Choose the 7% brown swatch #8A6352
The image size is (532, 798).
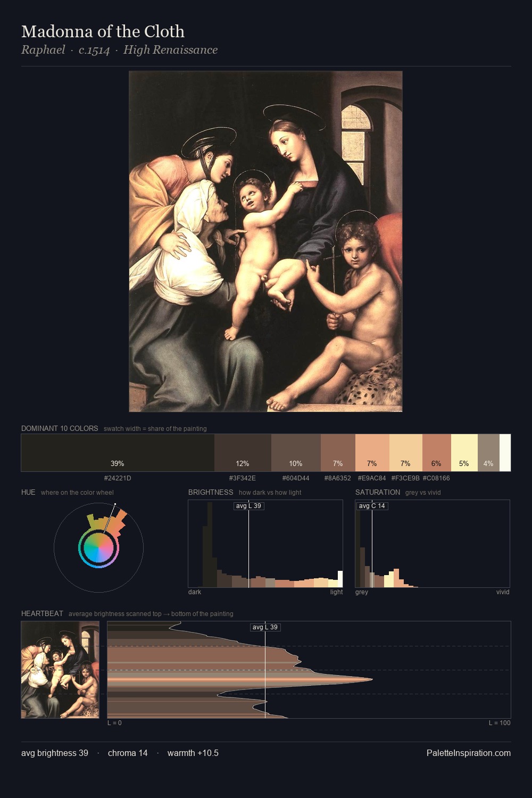[x=338, y=453]
